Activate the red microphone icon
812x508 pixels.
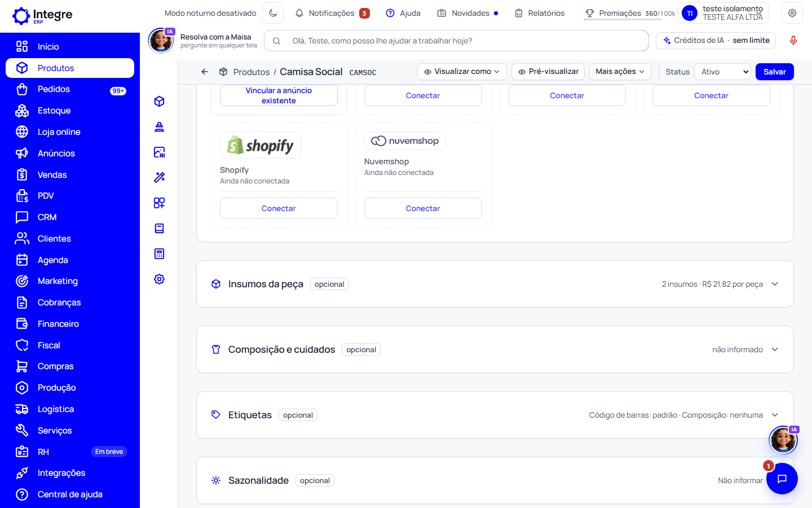(793, 41)
